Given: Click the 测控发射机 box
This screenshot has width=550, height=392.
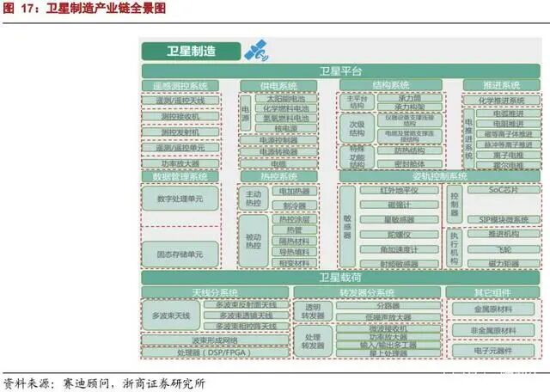Looking at the screenshot, I should [180, 132].
